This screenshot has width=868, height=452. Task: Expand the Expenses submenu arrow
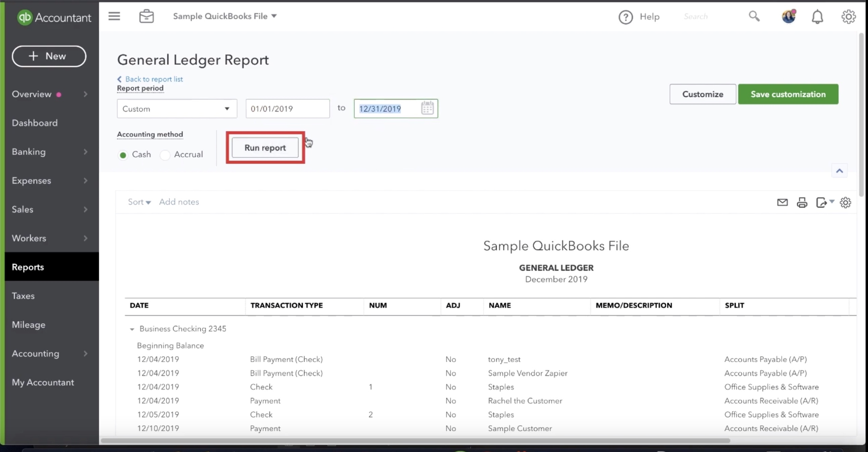tap(85, 181)
